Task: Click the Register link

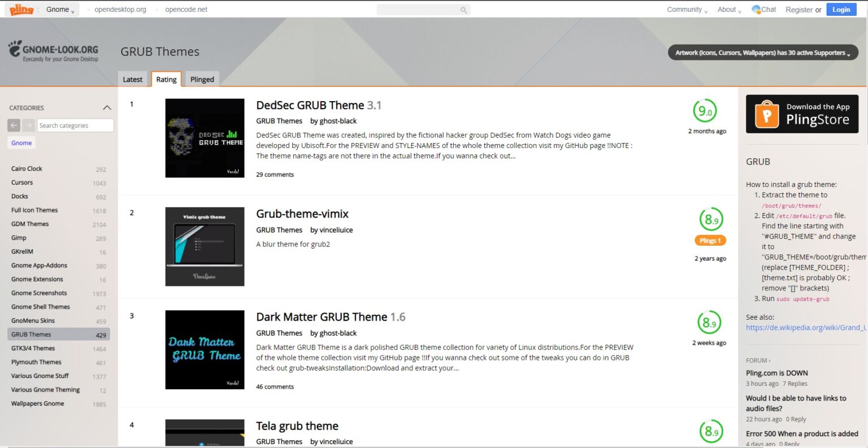Action: (x=799, y=10)
